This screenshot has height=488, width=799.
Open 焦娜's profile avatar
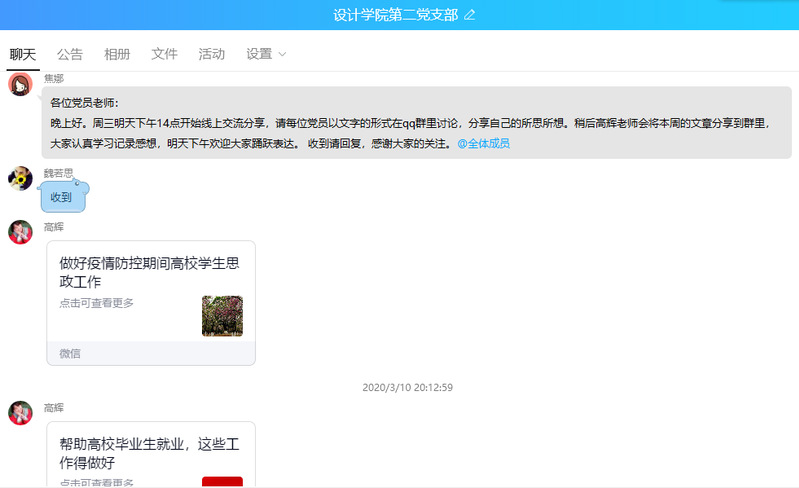(20, 84)
